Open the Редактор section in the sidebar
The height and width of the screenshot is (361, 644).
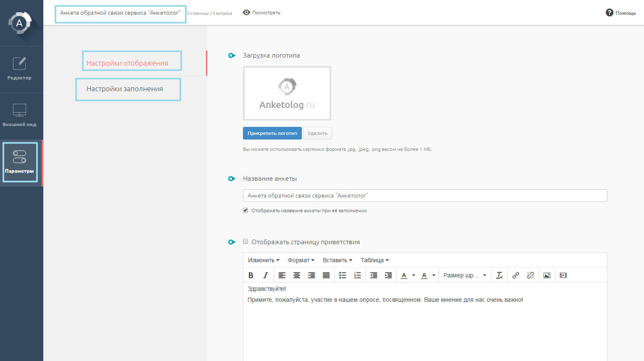tap(19, 69)
